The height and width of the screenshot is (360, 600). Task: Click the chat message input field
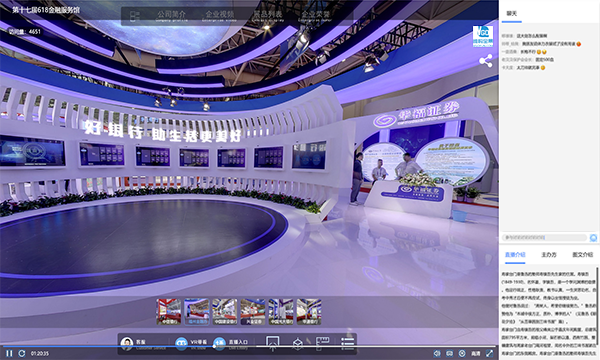tap(544, 238)
